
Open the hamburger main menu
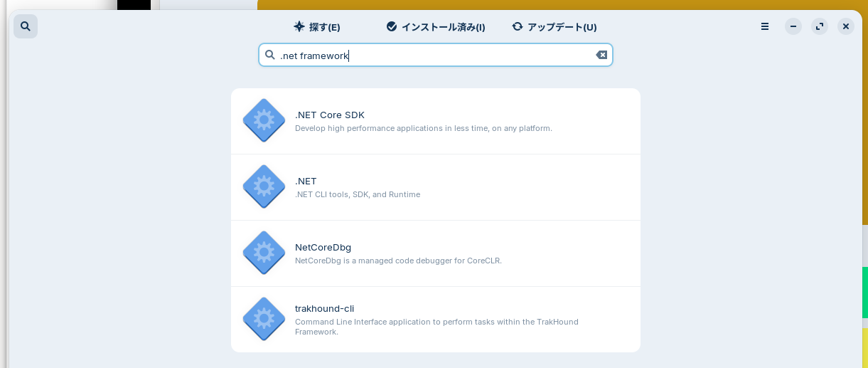[x=765, y=26]
